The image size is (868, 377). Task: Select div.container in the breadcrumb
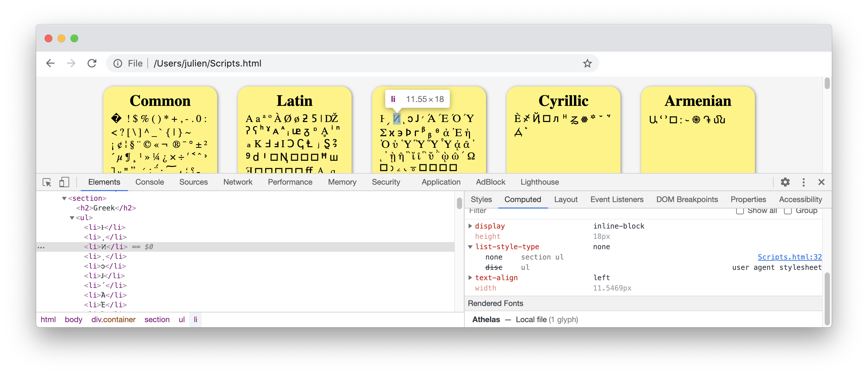point(113,320)
